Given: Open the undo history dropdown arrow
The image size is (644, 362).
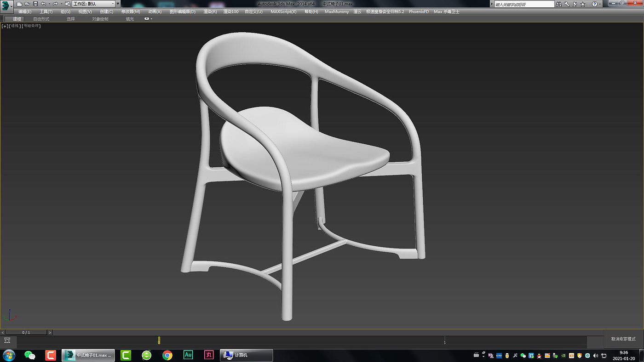Looking at the screenshot, I should coord(49,4).
